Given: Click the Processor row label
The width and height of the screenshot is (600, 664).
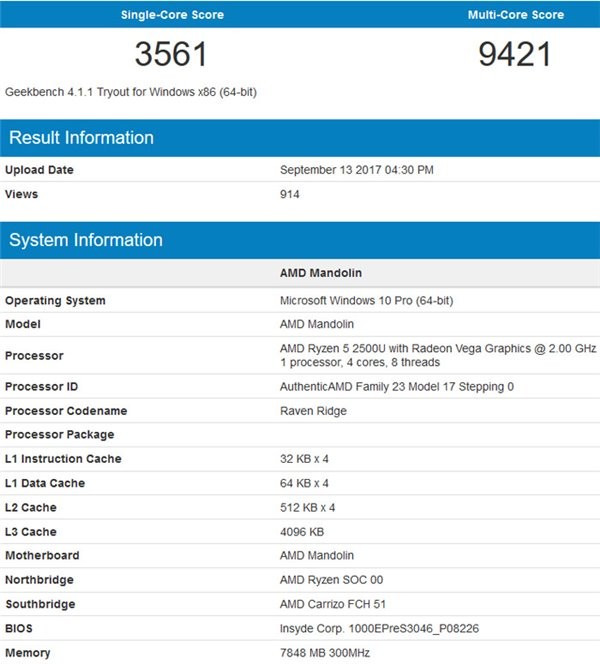Looking at the screenshot, I should 34,356.
